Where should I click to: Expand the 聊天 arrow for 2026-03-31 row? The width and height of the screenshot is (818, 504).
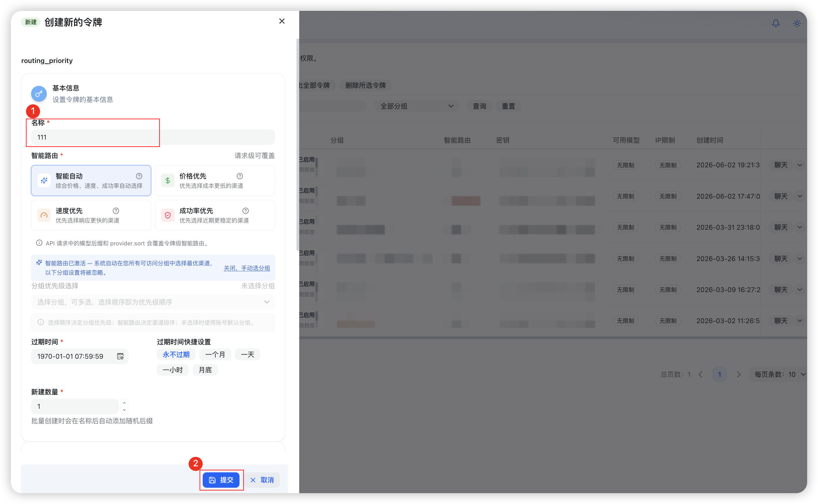click(x=800, y=227)
